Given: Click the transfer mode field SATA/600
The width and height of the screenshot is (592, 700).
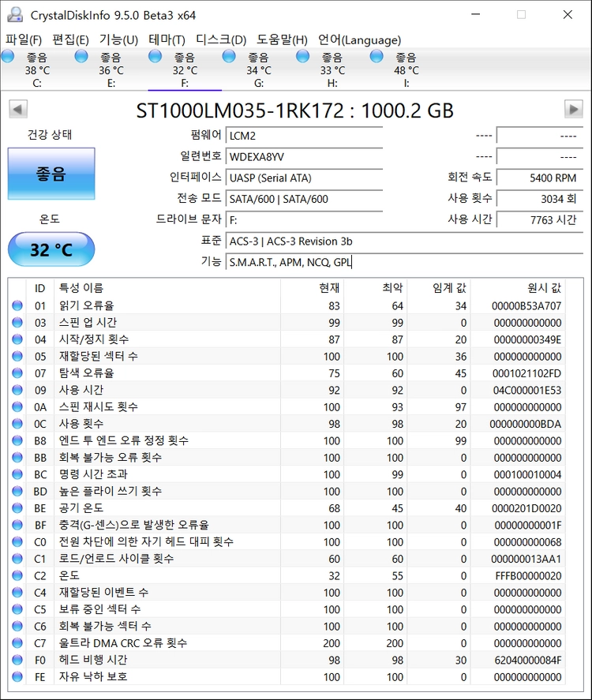Looking at the screenshot, I should pyautogui.click(x=304, y=199).
